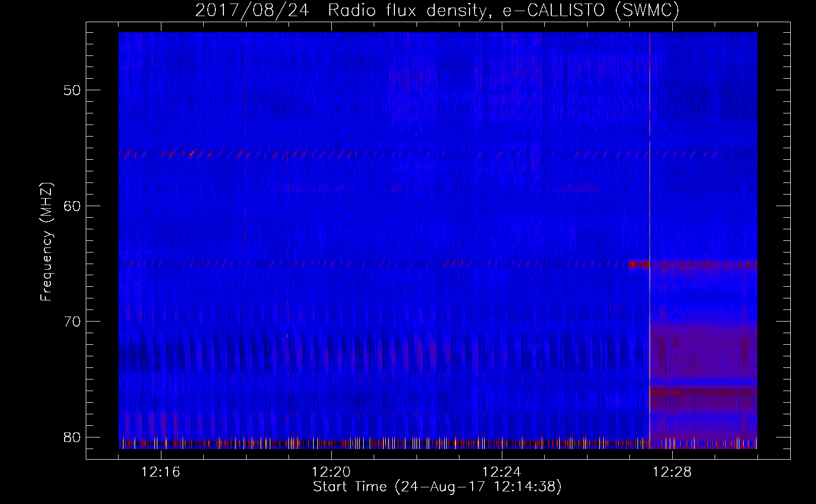Click the red emission patch at 65 MHz

click(x=639, y=264)
